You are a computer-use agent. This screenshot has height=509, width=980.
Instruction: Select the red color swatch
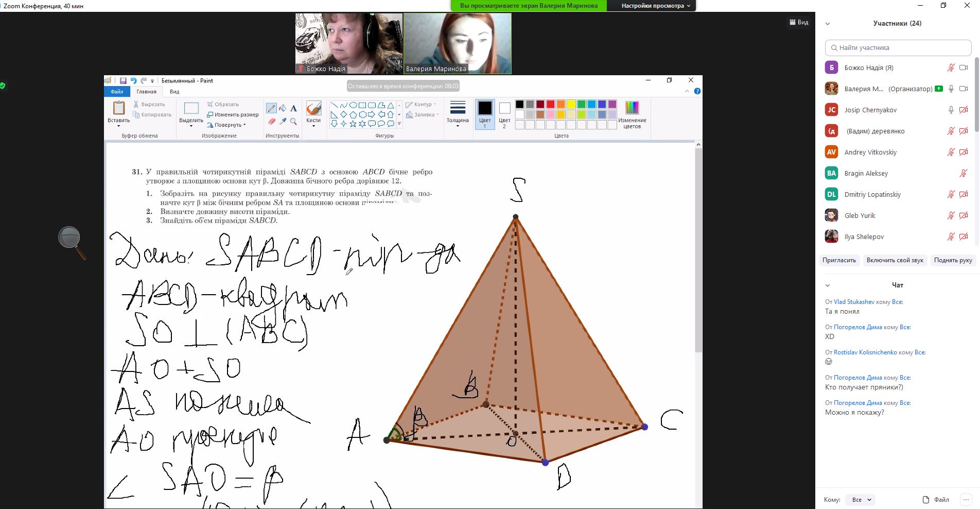[550, 105]
